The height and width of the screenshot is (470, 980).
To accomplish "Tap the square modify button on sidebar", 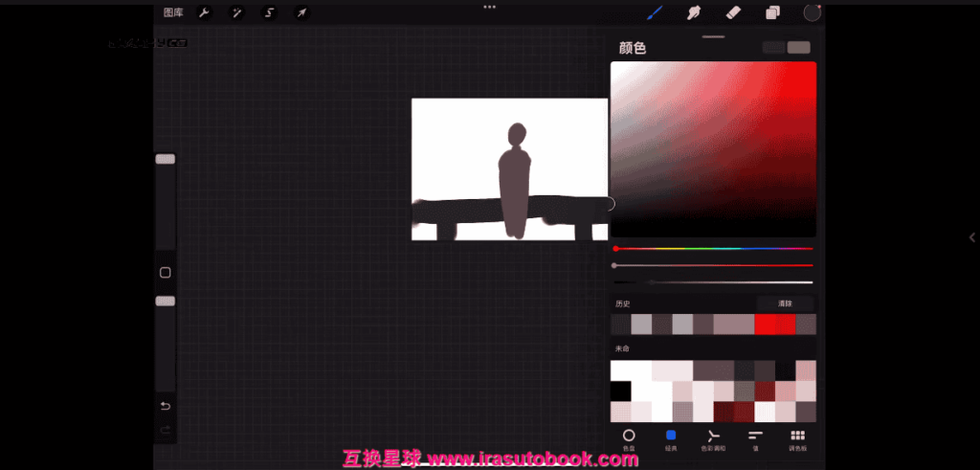I will [165, 273].
